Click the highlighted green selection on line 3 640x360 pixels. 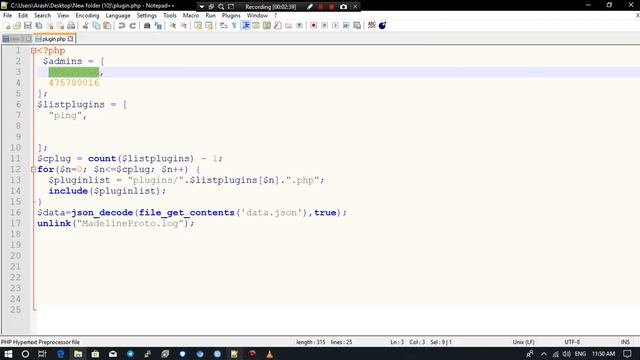[74, 72]
